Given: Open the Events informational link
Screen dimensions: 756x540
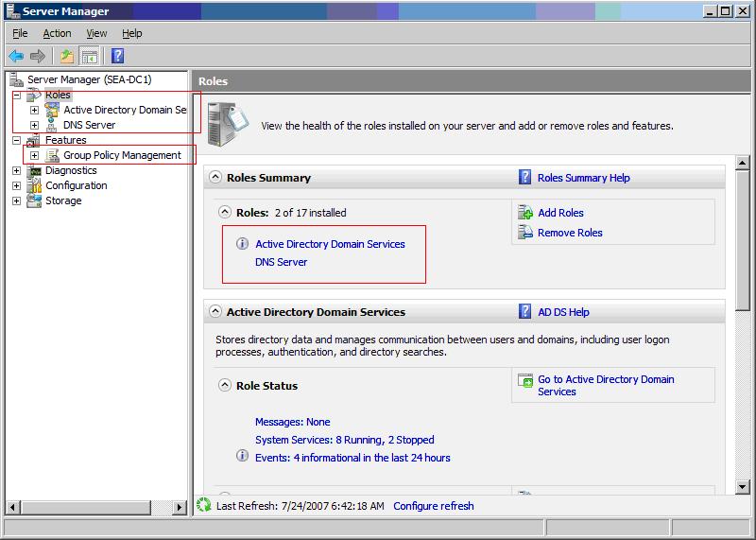Looking at the screenshot, I should click(x=352, y=458).
